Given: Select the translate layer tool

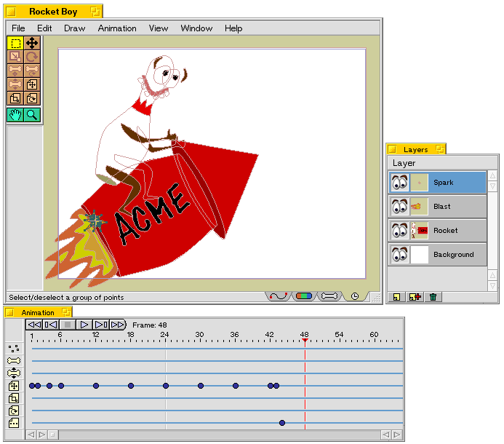Looking at the screenshot, I should [32, 84].
